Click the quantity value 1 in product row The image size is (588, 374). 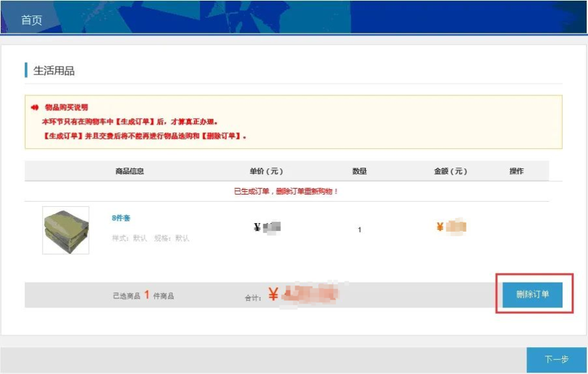[x=359, y=230]
